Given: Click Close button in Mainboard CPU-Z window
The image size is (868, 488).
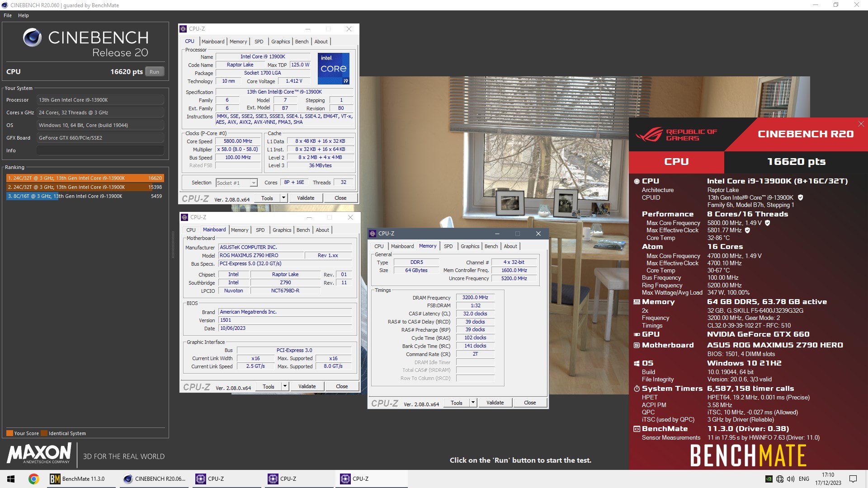Looking at the screenshot, I should (x=342, y=386).
